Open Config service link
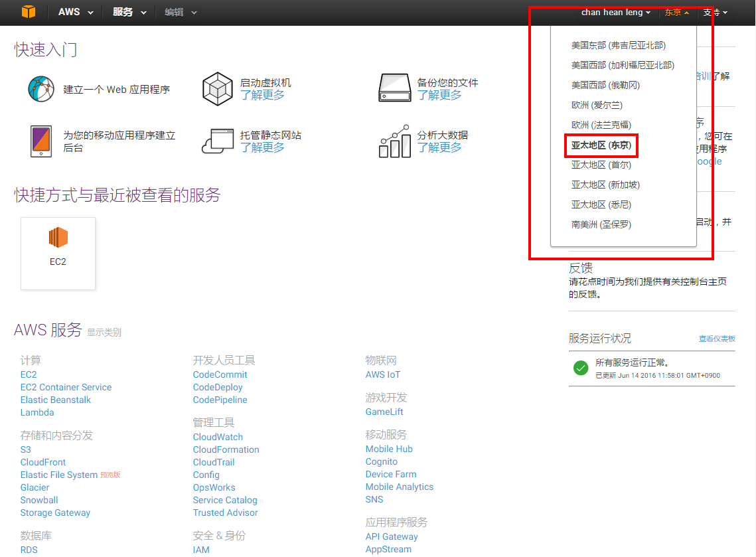 (x=206, y=475)
